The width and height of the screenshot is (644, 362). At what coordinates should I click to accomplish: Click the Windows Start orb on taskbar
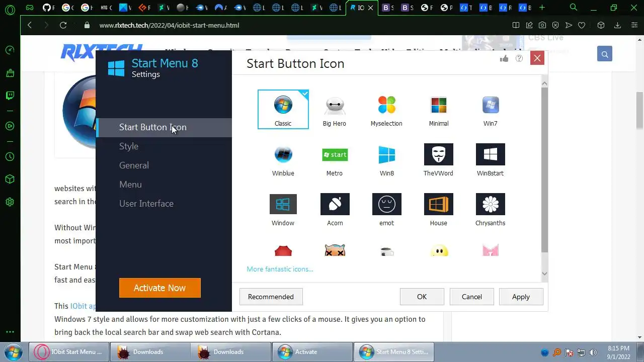14,351
